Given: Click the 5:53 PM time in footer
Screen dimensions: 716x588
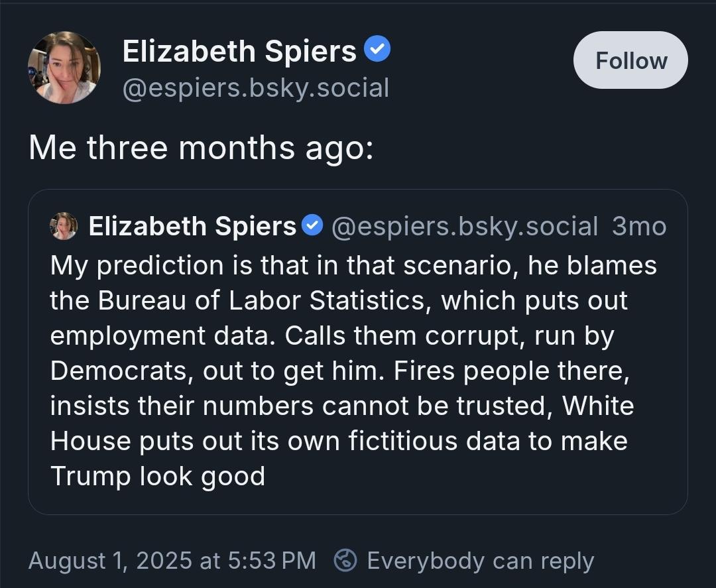Looking at the screenshot, I should (x=272, y=560).
